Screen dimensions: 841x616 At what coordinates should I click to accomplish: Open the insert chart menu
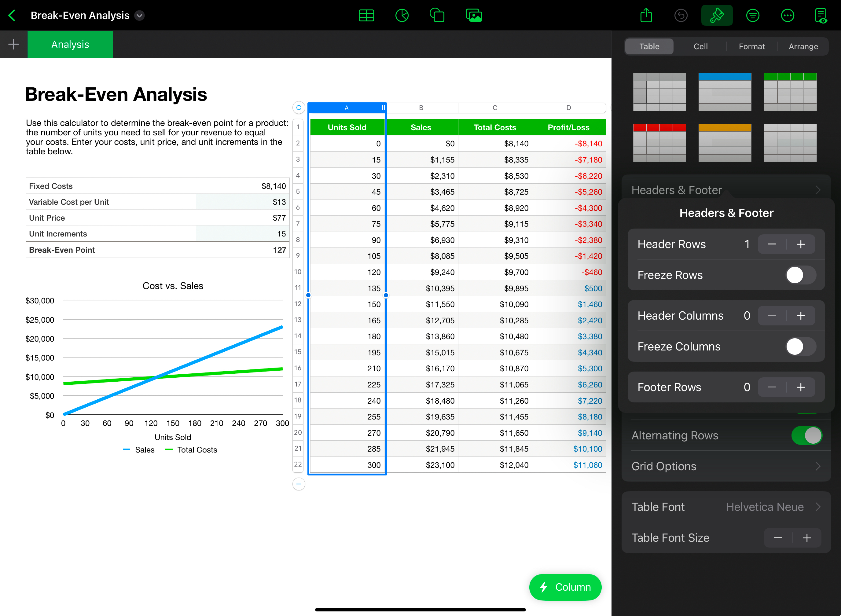point(402,15)
